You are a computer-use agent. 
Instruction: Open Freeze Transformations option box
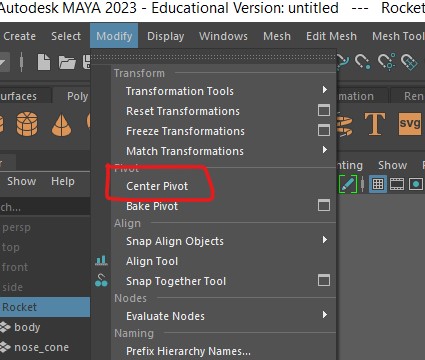tap(324, 130)
